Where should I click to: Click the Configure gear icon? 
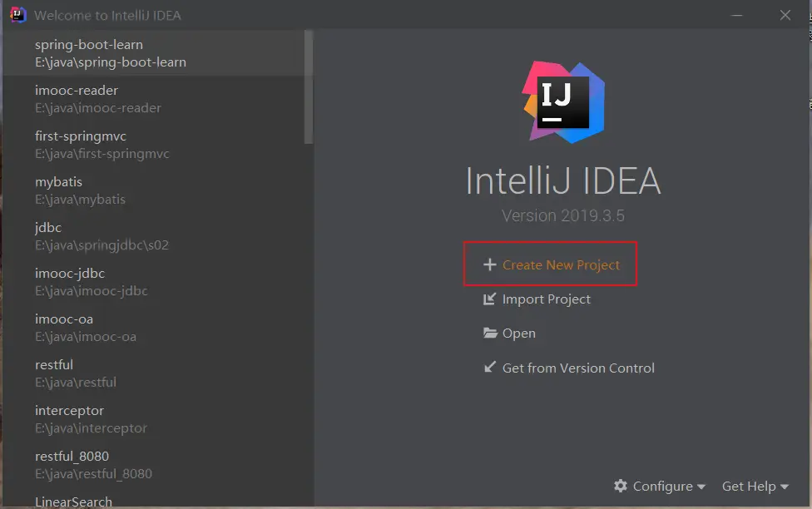pos(621,486)
